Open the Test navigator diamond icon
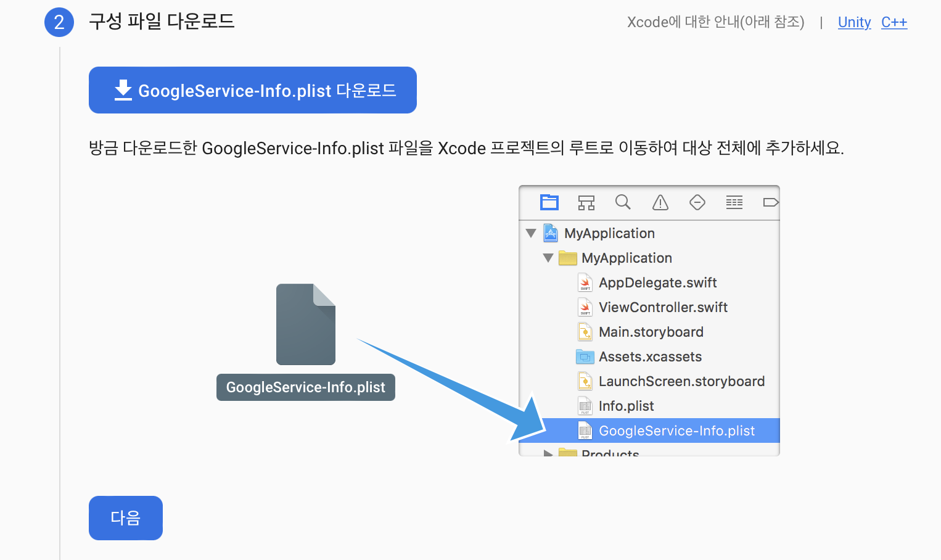 pos(697,202)
